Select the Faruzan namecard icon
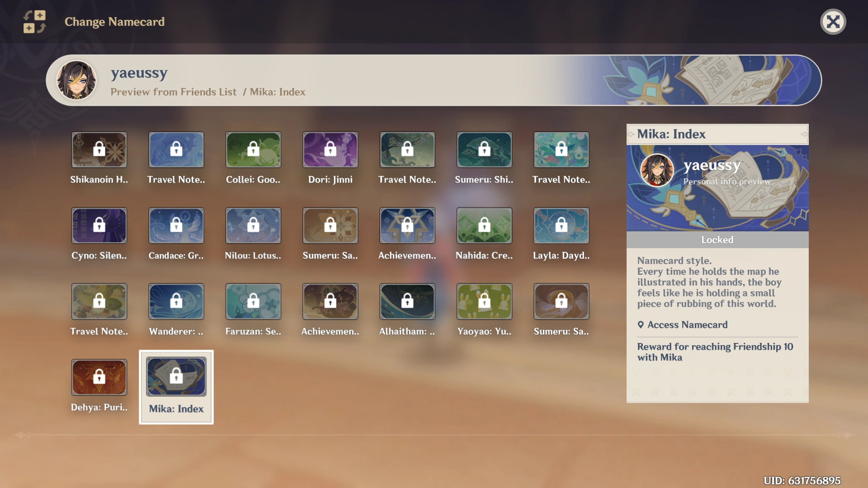Image resolution: width=868 pixels, height=488 pixels. [x=253, y=301]
